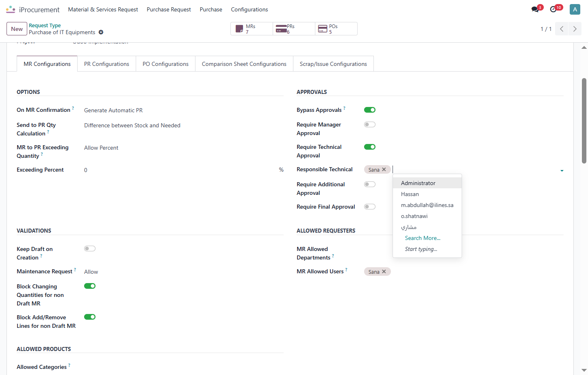Show help tooltip for Bypass Approvals
This screenshot has width=588, height=375.
(x=344, y=108)
